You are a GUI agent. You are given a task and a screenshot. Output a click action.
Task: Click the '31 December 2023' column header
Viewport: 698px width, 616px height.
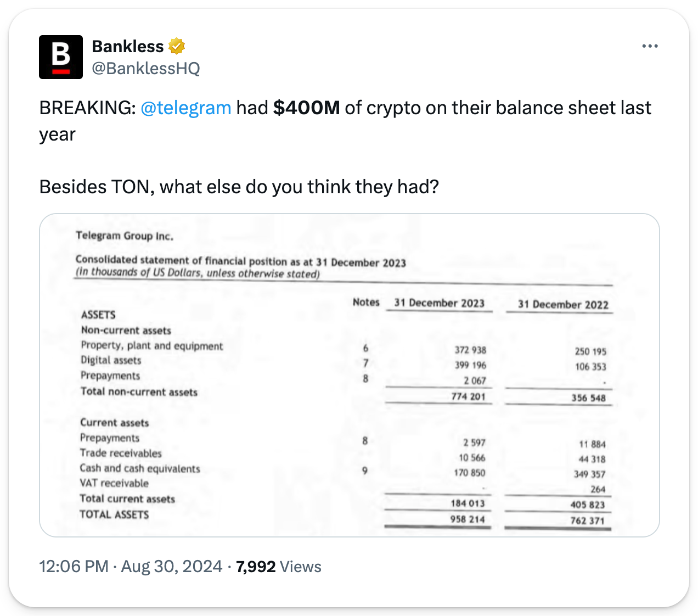(439, 303)
